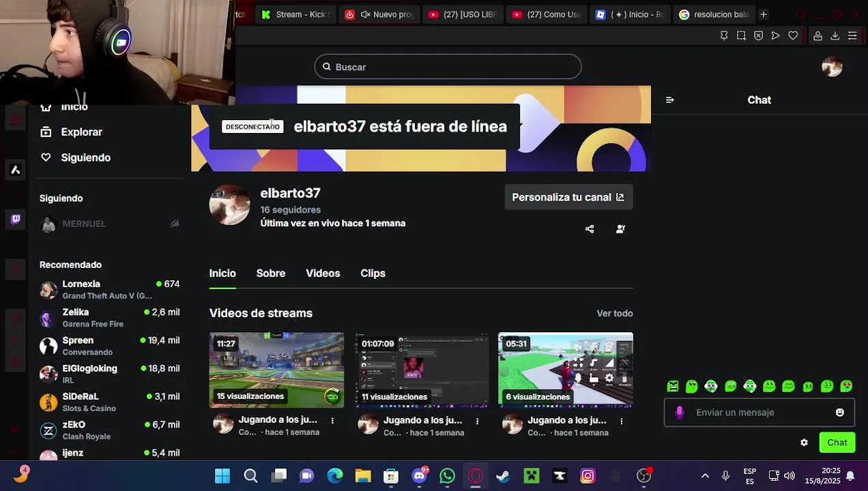The image size is (868, 491).
Task: Open Minecraft from the taskbar
Action: [532, 475]
